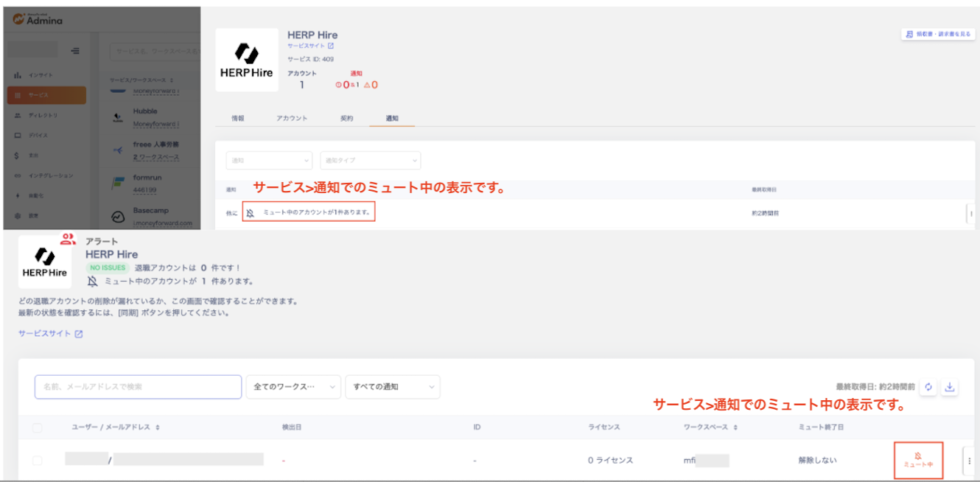Click HERP Hire logo in top panel
The width and height of the screenshot is (980, 482).
coord(247,60)
